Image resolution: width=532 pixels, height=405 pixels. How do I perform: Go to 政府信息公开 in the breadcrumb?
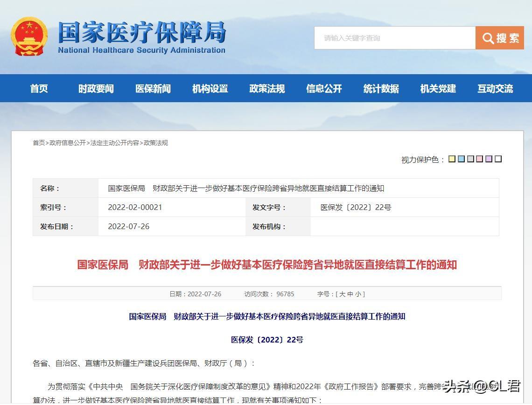(68, 143)
